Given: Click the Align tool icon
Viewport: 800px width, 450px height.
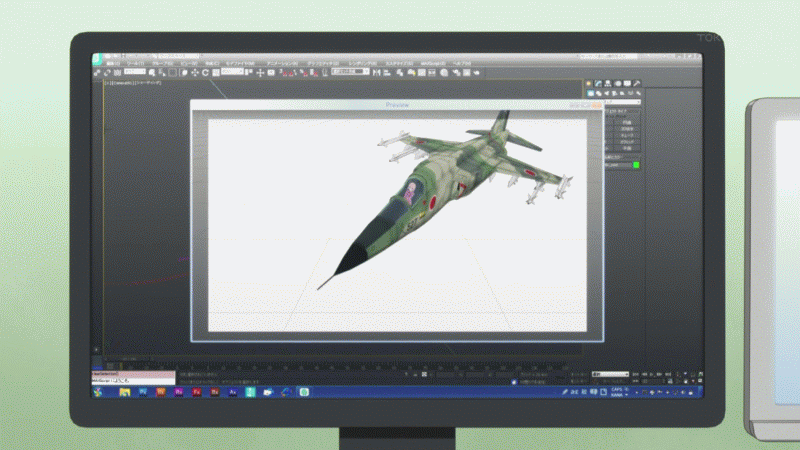Looking at the screenshot, I should click(x=388, y=72).
